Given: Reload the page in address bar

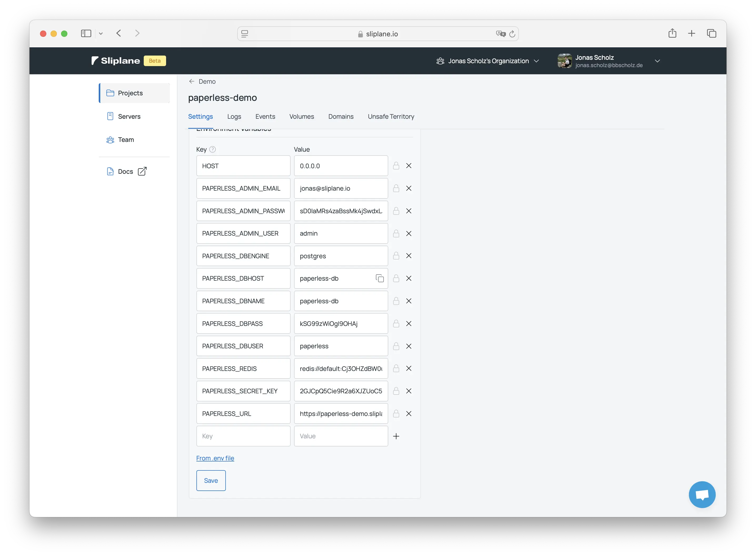Looking at the screenshot, I should (x=512, y=34).
